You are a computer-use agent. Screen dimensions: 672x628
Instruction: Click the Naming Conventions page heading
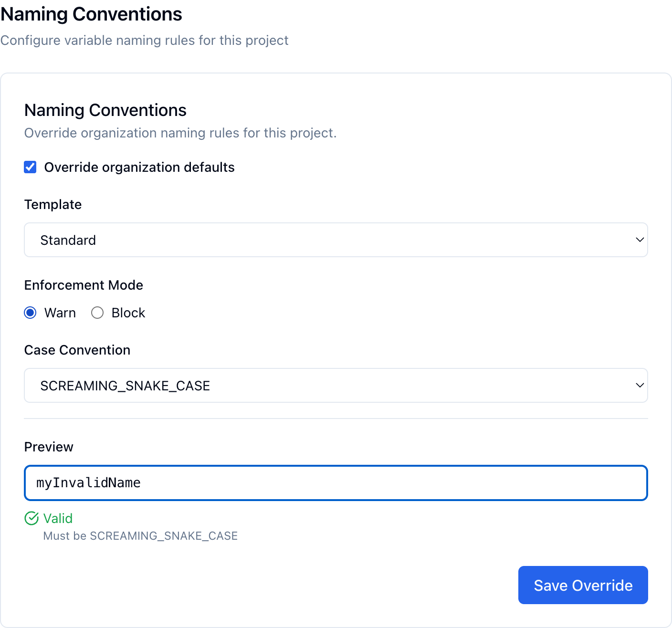pyautogui.click(x=91, y=14)
